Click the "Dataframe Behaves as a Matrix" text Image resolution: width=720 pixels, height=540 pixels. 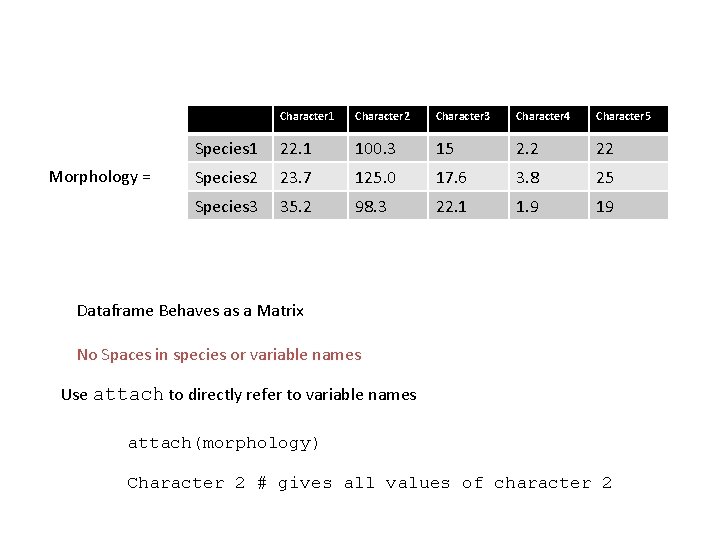pyautogui.click(x=190, y=311)
